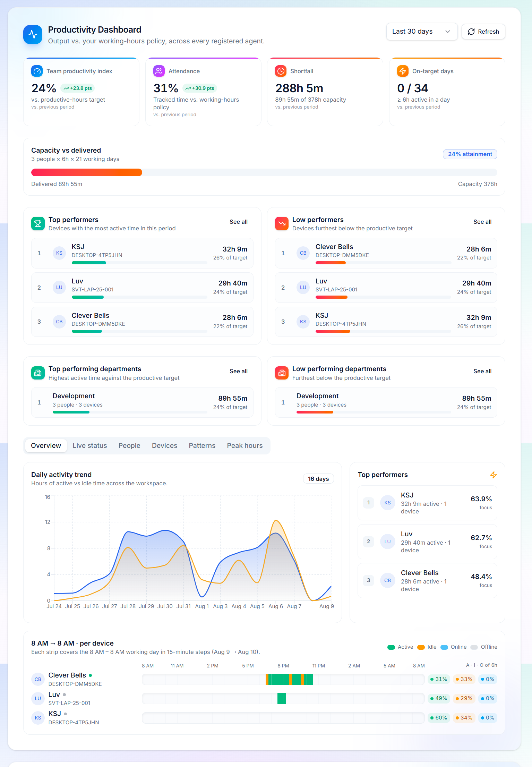Open the Peak hours tab
Image resolution: width=532 pixels, height=767 pixels.
coord(245,445)
